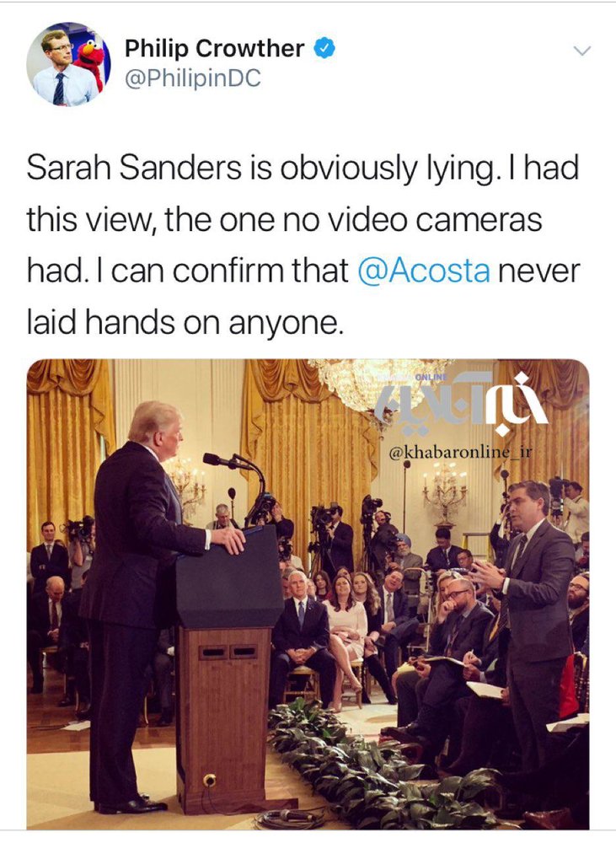The height and width of the screenshot is (843, 616).
Task: Click the camera operator behind the podium
Action: (271, 518)
